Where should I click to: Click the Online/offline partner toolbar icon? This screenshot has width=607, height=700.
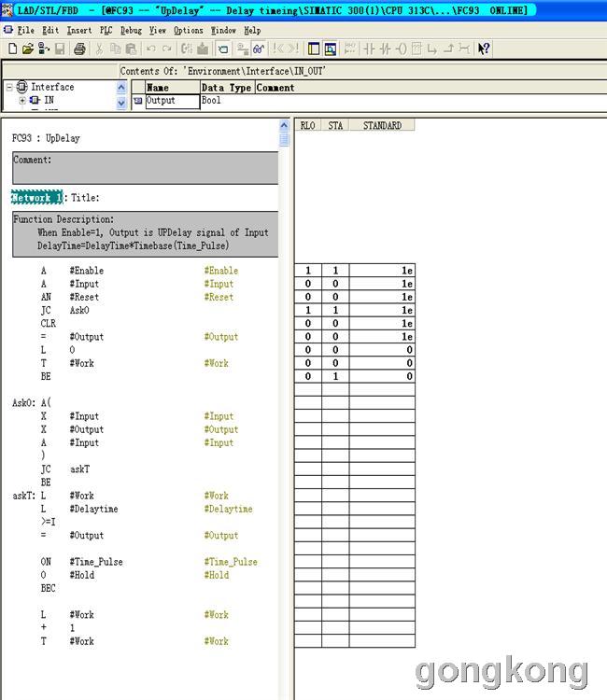44,49
